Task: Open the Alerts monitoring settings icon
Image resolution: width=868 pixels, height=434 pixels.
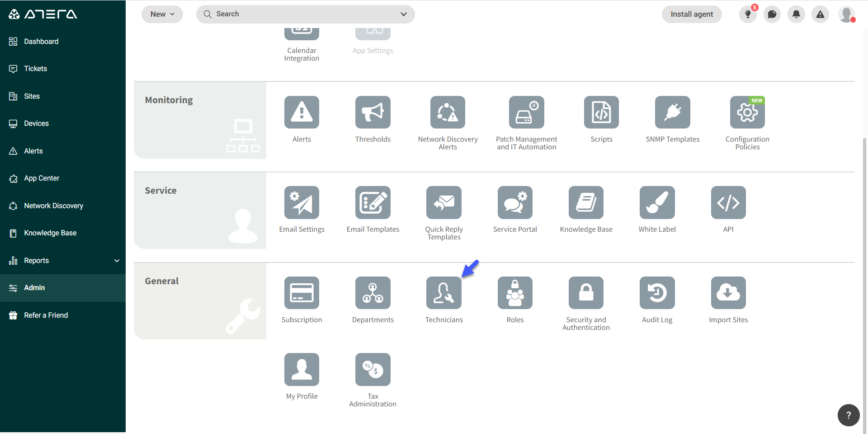Action: pos(302,112)
